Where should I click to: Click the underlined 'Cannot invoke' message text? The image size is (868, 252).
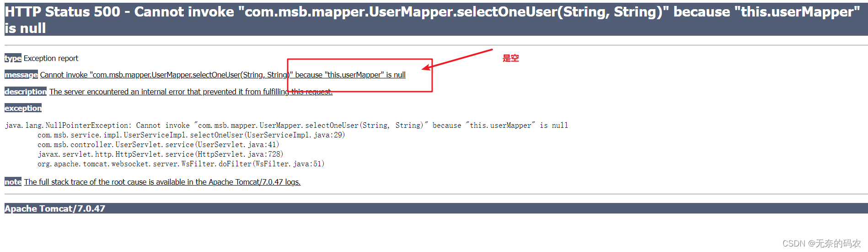click(x=223, y=75)
